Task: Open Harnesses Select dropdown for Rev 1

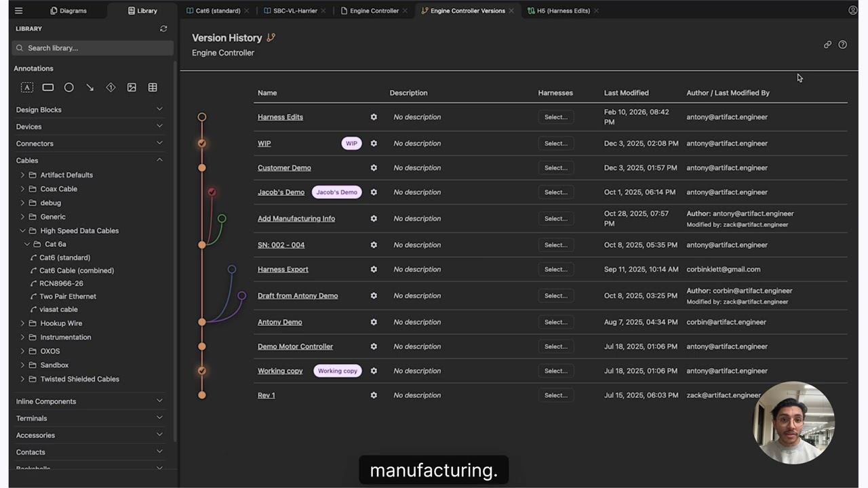Action: [x=556, y=396]
